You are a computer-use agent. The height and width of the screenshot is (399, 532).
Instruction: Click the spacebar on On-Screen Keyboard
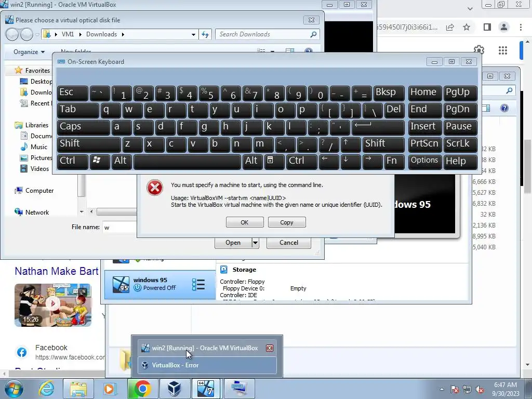(x=187, y=162)
